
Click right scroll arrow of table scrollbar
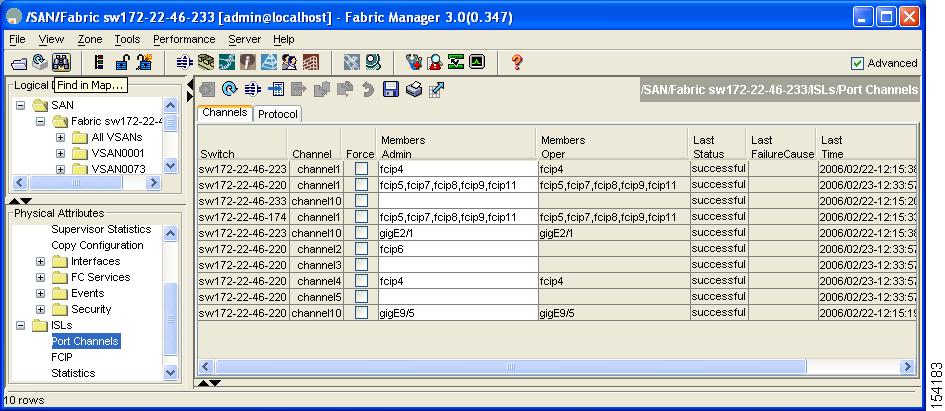pos(907,366)
